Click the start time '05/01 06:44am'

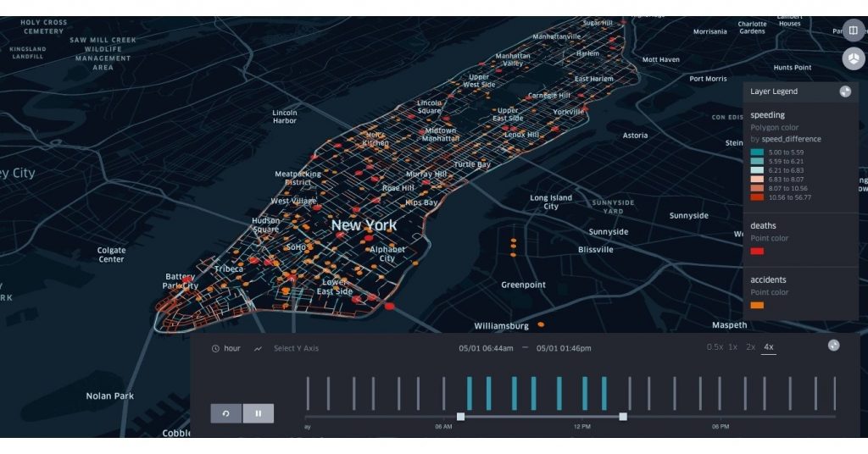click(x=486, y=348)
